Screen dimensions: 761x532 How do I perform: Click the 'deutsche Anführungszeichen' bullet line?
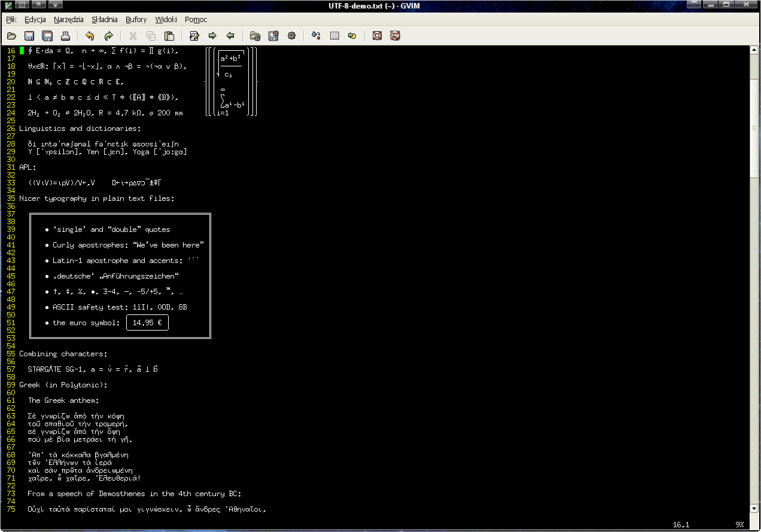pyautogui.click(x=112, y=276)
